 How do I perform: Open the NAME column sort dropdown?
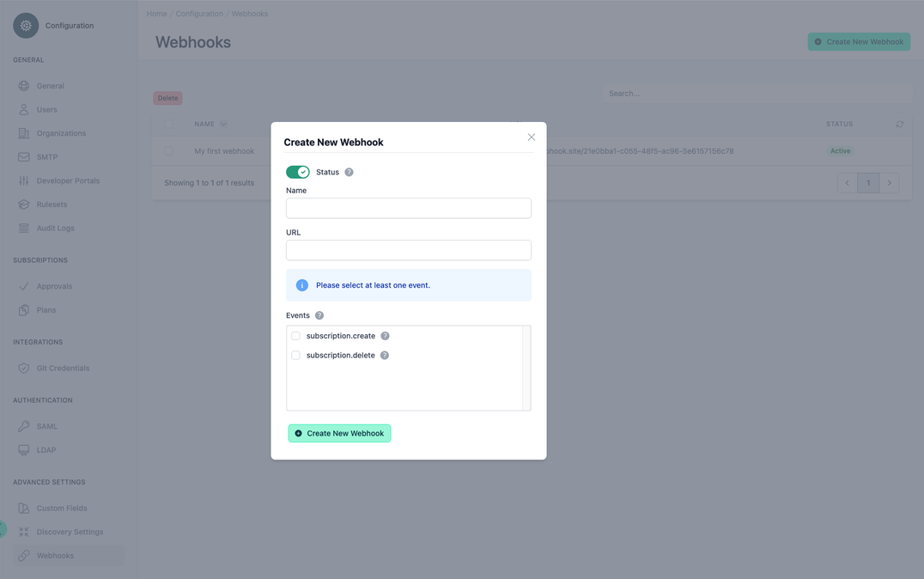coord(222,124)
